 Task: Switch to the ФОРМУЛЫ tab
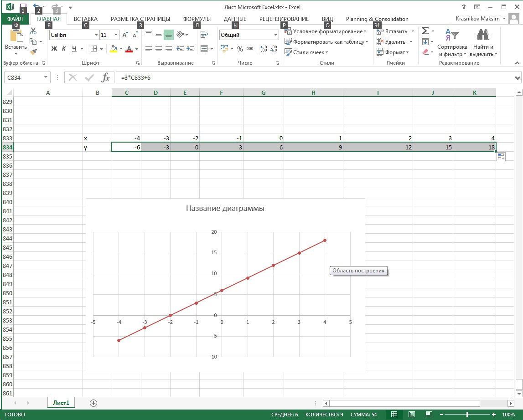coord(197,19)
